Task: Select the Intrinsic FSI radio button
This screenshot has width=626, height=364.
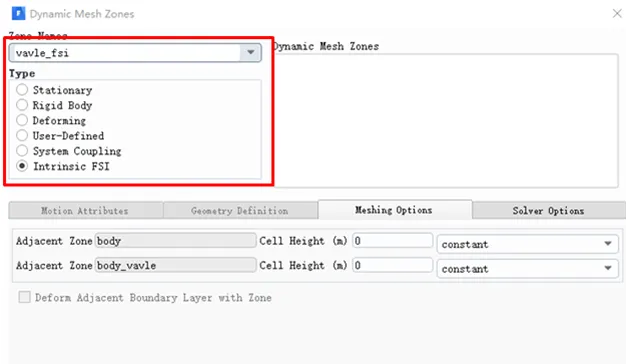Action: (22, 166)
